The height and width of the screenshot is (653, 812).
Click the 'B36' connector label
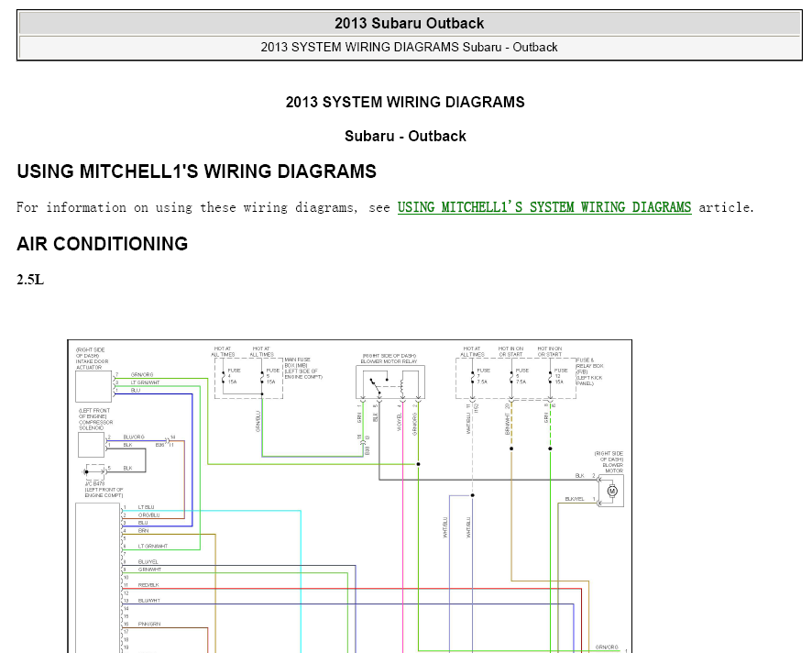click(159, 445)
